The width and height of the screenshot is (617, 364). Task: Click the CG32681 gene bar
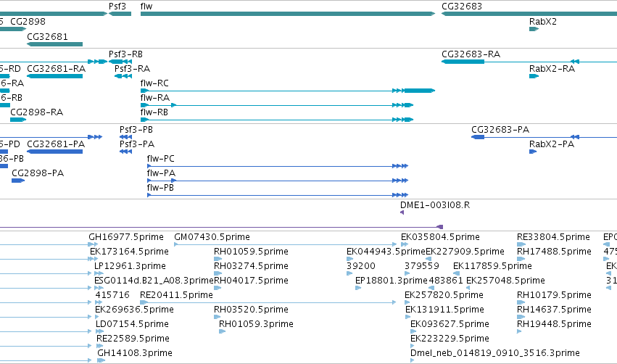(54, 44)
